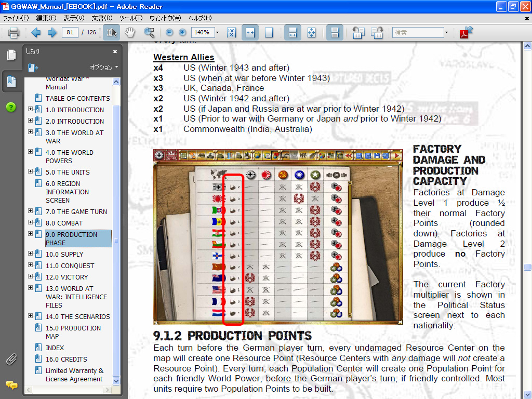Close the document with menu bar X
Image resolution: width=532 pixels, height=399 pixels.
[x=527, y=18]
